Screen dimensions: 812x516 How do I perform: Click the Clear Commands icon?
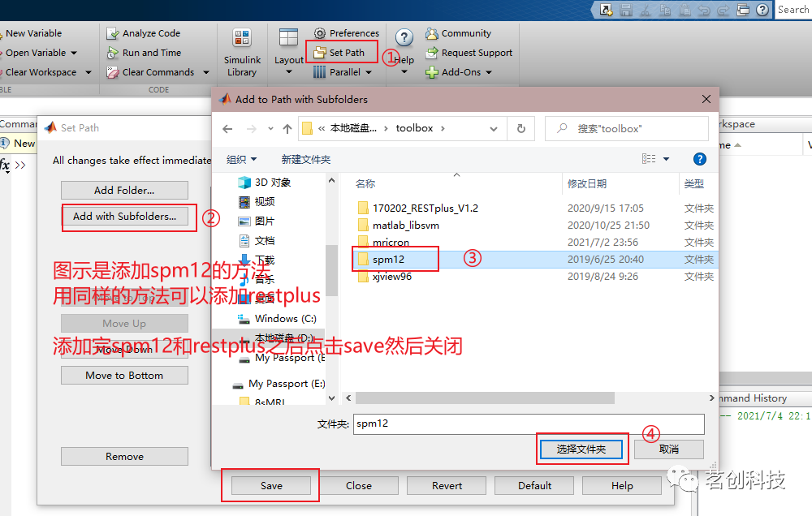(x=152, y=71)
